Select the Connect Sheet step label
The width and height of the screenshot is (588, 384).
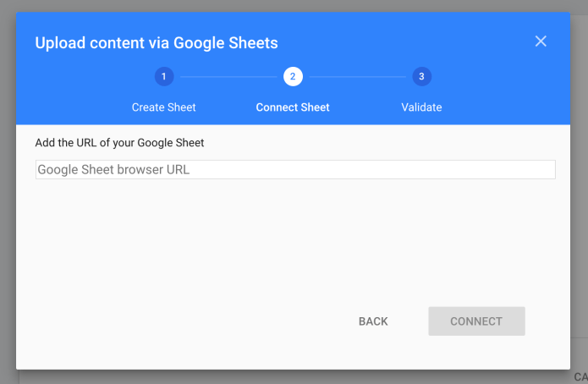coord(293,107)
